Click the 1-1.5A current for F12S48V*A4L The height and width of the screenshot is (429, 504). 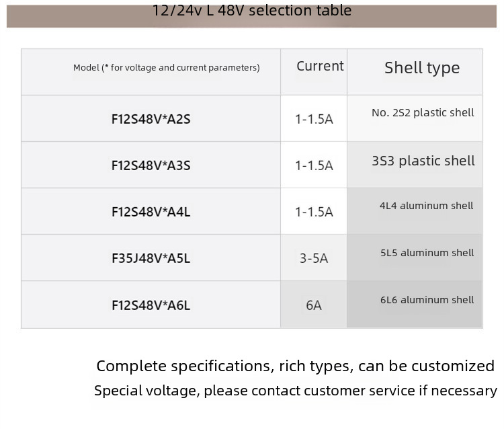(x=314, y=212)
